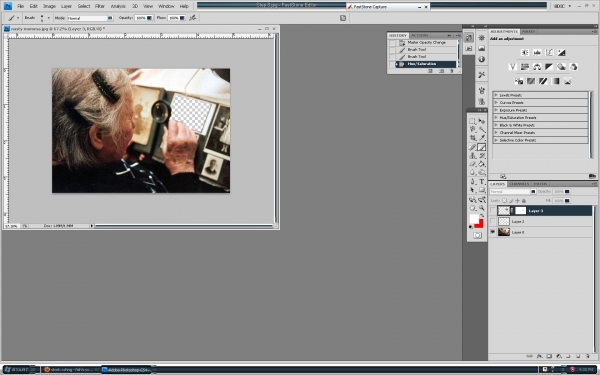Viewport: 600px width, 375px height.
Task: Add a Photo Filter adjustment
Action: coord(561,67)
